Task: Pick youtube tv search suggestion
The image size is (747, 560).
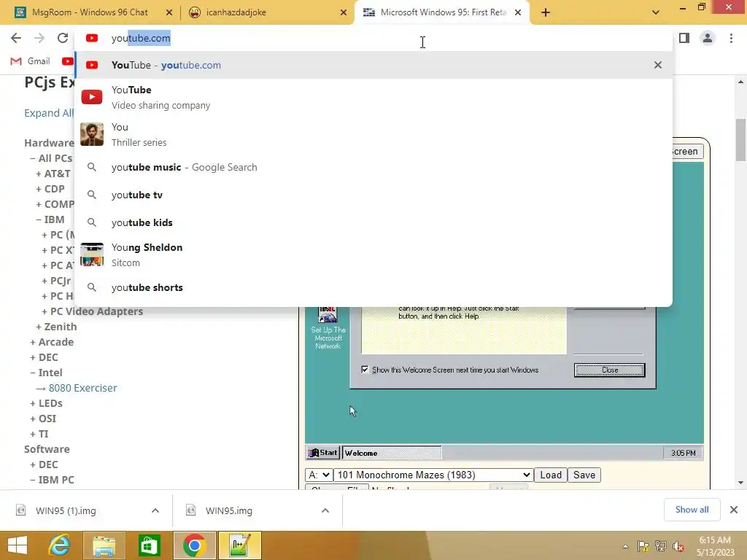Action: click(x=373, y=195)
